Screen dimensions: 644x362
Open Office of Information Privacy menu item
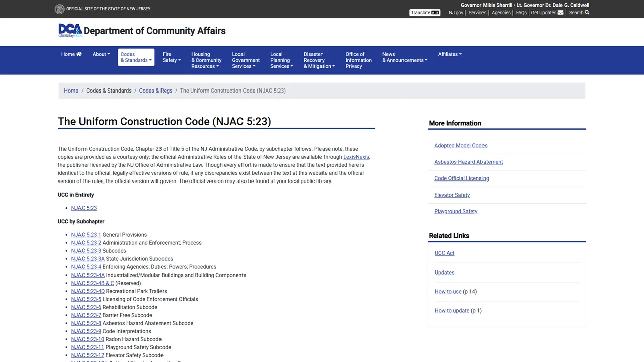[359, 60]
